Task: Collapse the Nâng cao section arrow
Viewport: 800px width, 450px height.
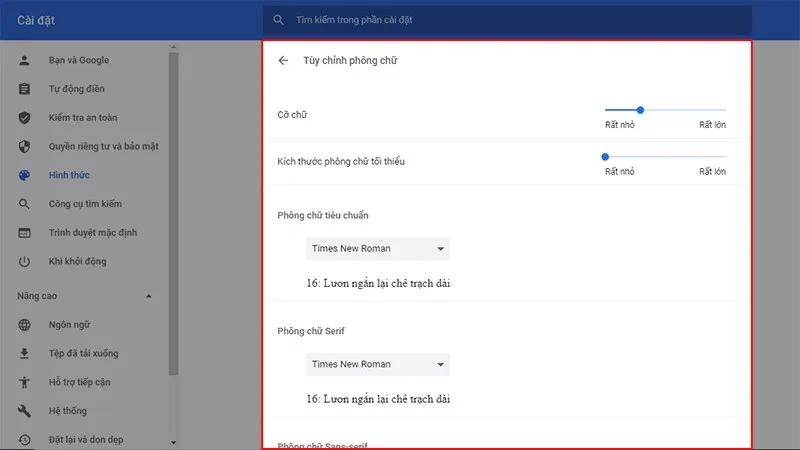Action: [148, 296]
